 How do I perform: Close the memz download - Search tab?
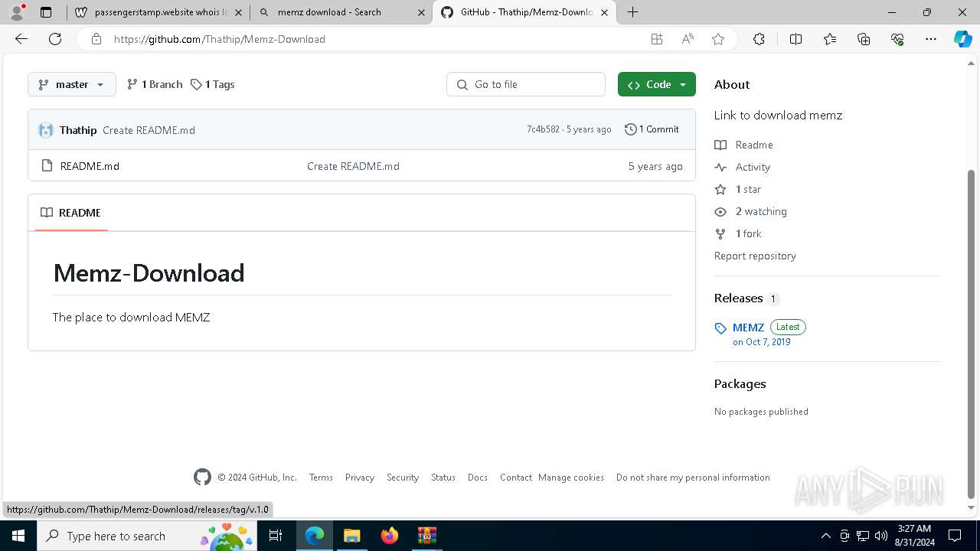tap(421, 12)
